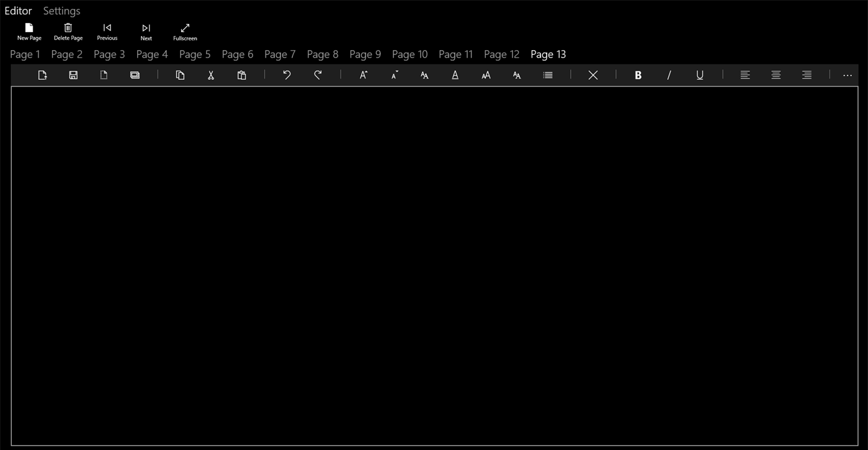Copy selection with the Copy icon
Screen dimensions: 868x450
(180, 75)
